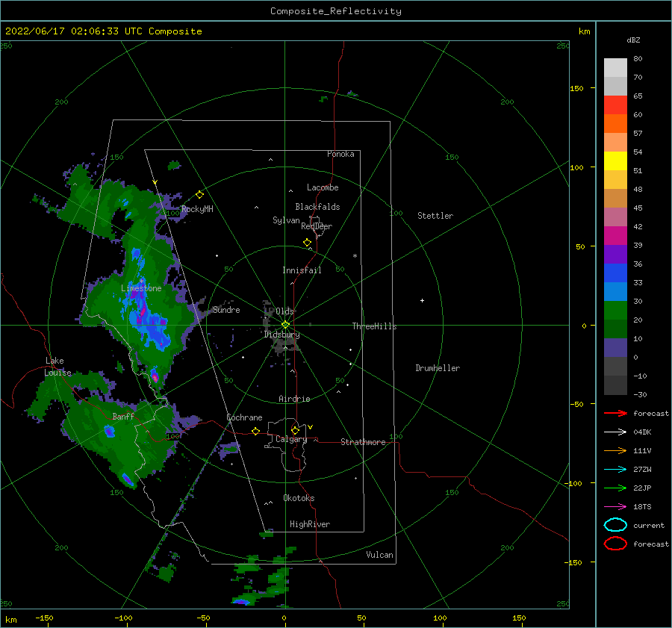This screenshot has width=672, height=628.
Task: Click the Strathmore town label
Action: [363, 442]
